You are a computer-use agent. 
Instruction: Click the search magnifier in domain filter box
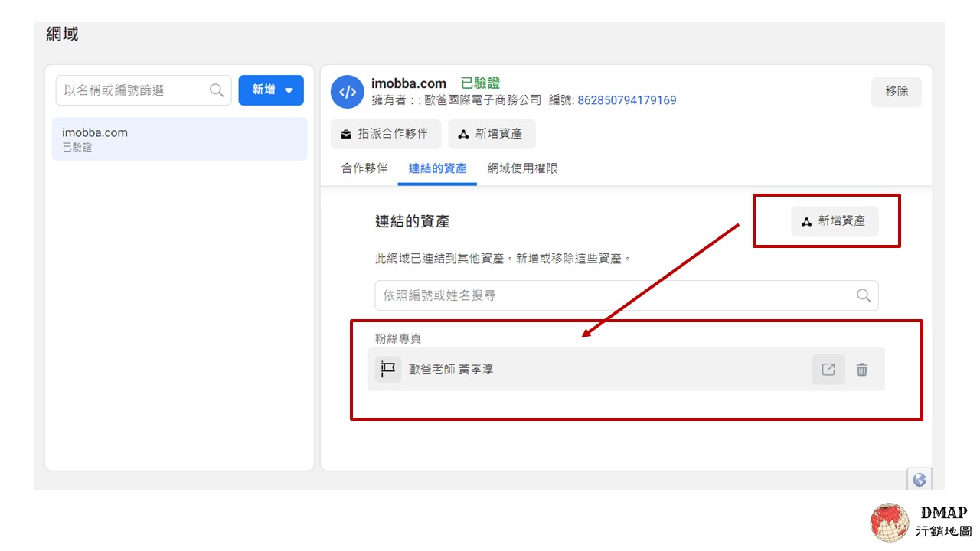217,90
